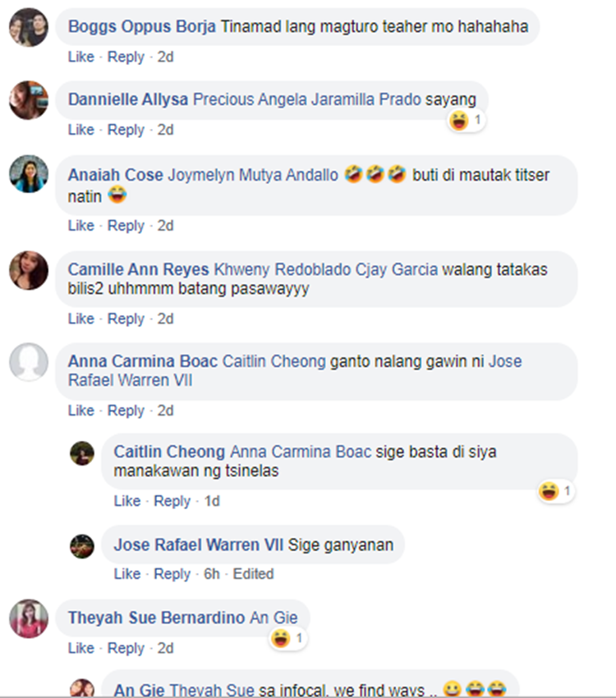View the Edited history on Jose Rafael's comment
Viewport: 616px width, 698px height.
(253, 574)
